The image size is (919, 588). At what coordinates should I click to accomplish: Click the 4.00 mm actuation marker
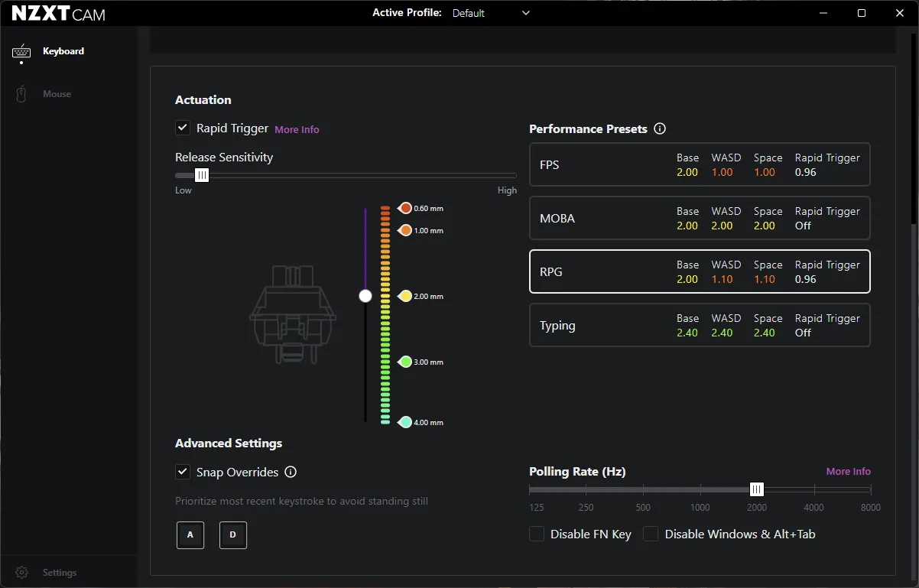405,422
